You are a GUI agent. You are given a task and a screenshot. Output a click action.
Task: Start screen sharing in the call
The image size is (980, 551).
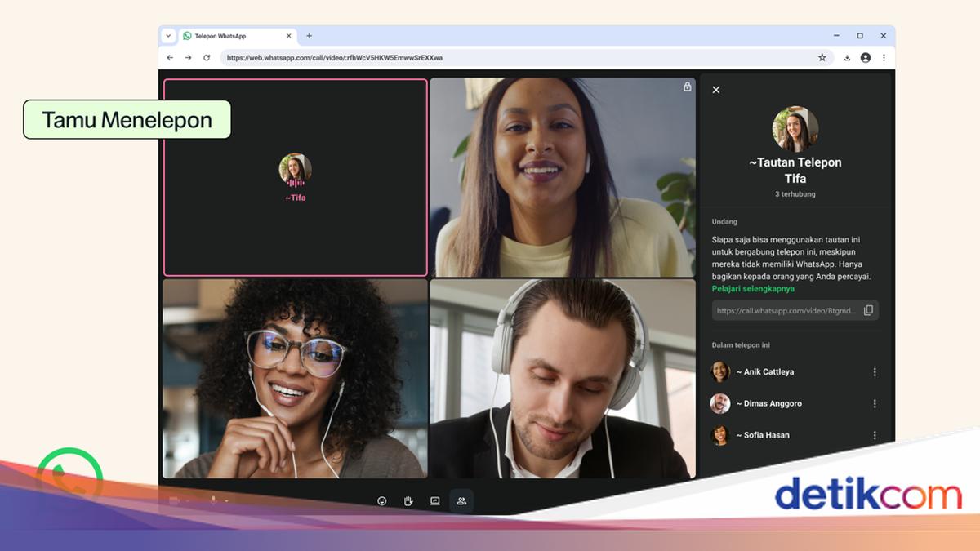(434, 501)
